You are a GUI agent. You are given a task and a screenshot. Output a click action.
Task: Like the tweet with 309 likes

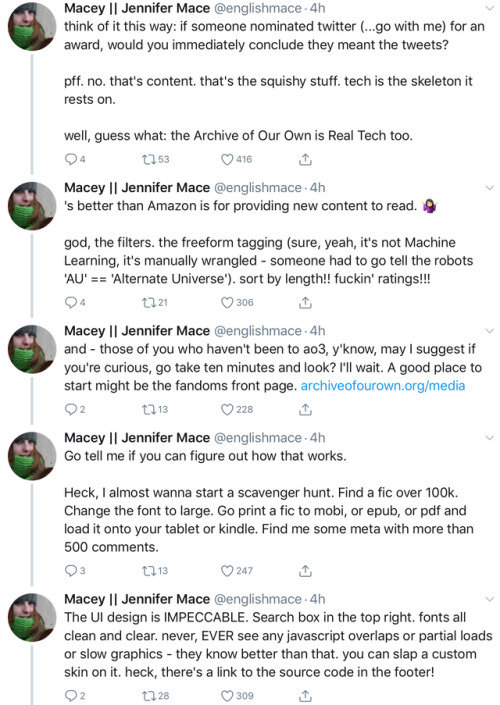[x=227, y=696]
